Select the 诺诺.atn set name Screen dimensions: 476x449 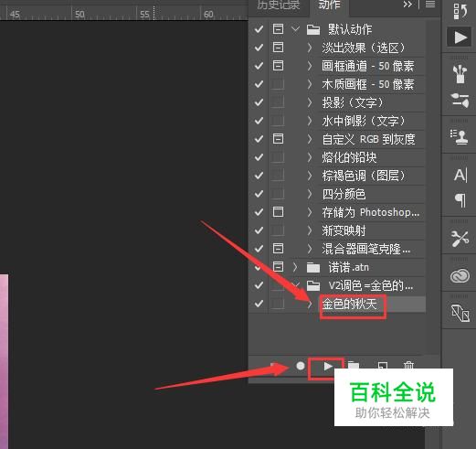[x=349, y=267]
